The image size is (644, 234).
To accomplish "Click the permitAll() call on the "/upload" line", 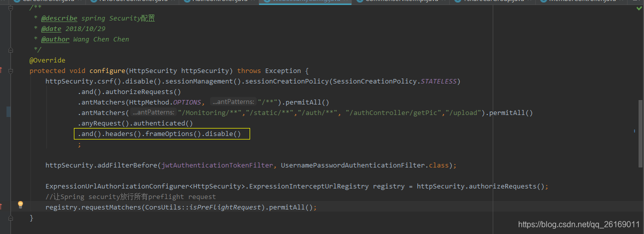I will [511, 112].
